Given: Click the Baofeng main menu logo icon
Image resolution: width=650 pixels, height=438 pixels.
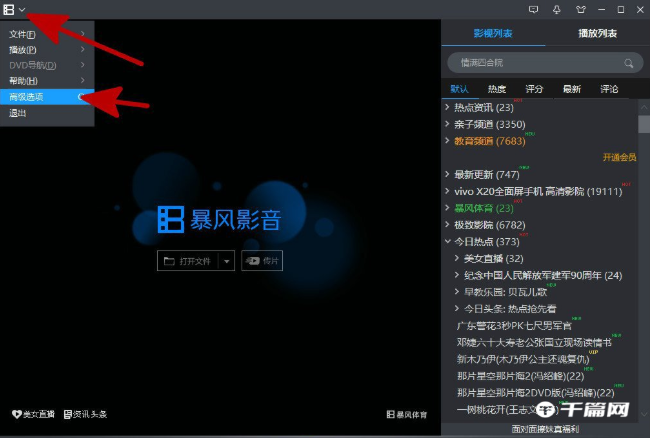Looking at the screenshot, I should click(9, 10).
